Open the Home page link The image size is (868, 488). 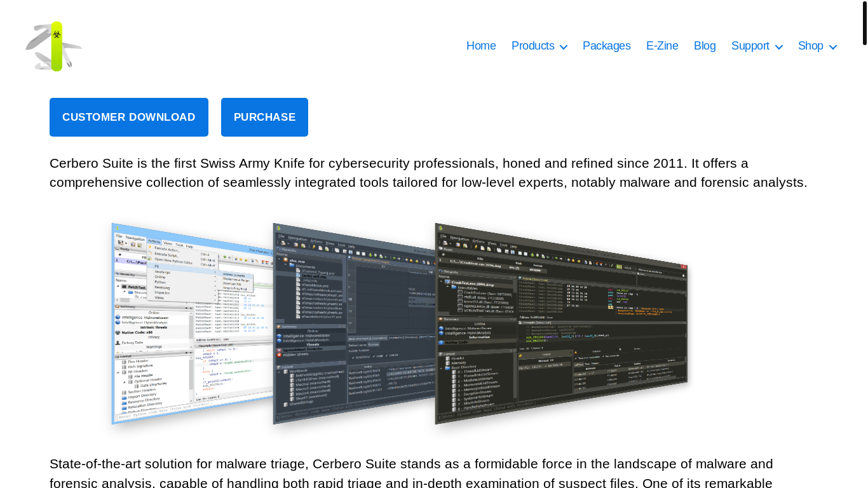click(481, 46)
